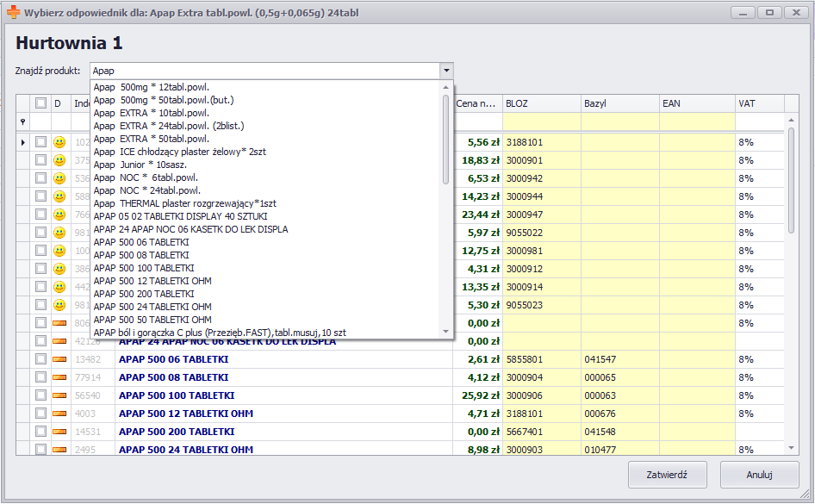Click the orange status icon beside index 2495
815x504 pixels.
click(x=59, y=450)
